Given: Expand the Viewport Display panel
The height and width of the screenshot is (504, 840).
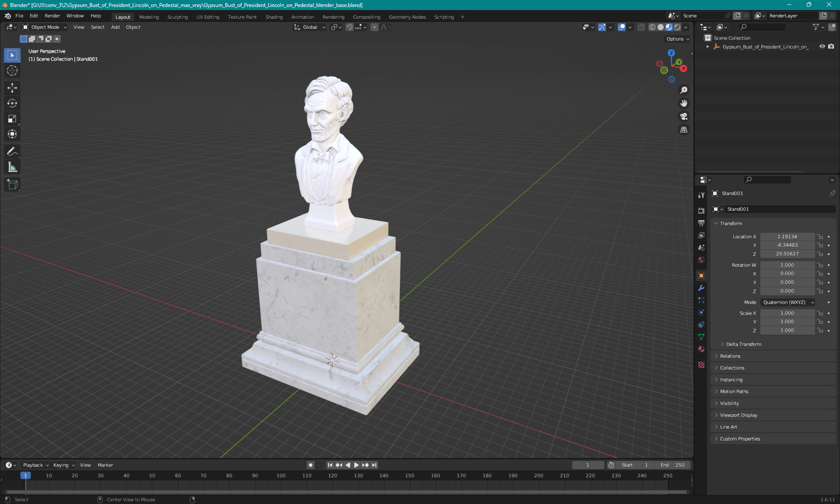Looking at the screenshot, I should (738, 415).
